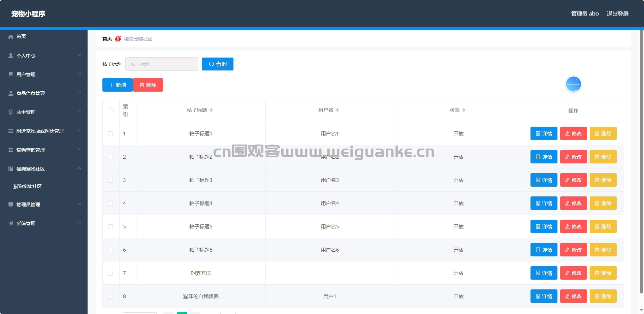Click 修改 for row 猫咪的自我修养
The image size is (644, 314).
coord(574,296)
